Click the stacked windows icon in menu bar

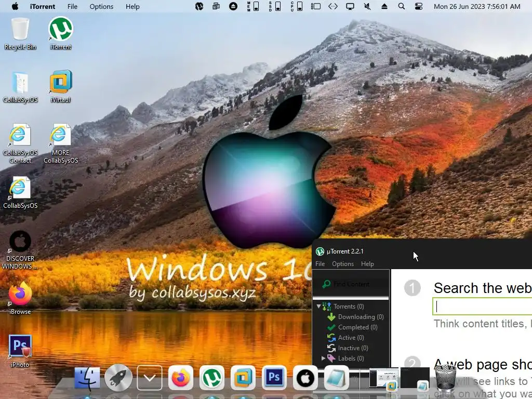(x=216, y=6)
